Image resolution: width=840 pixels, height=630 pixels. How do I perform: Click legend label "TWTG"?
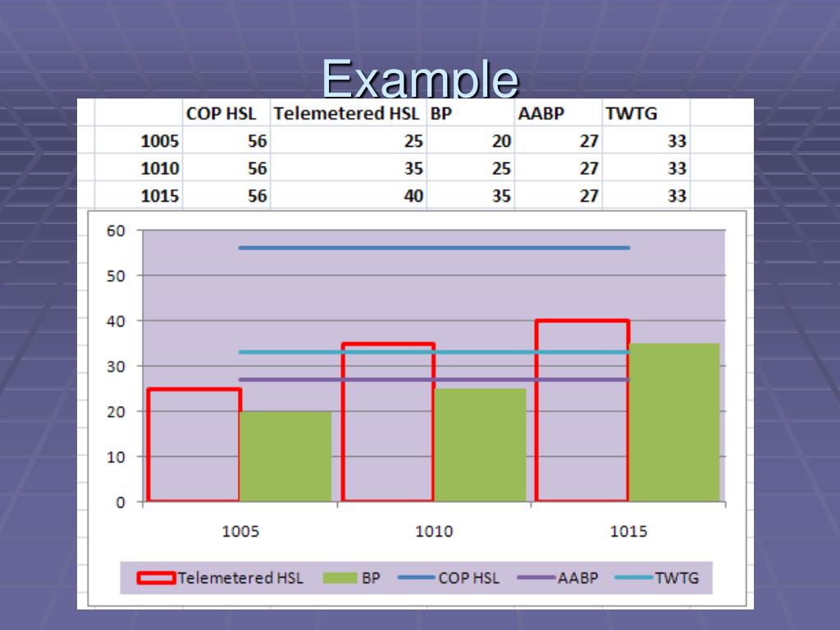[677, 578]
